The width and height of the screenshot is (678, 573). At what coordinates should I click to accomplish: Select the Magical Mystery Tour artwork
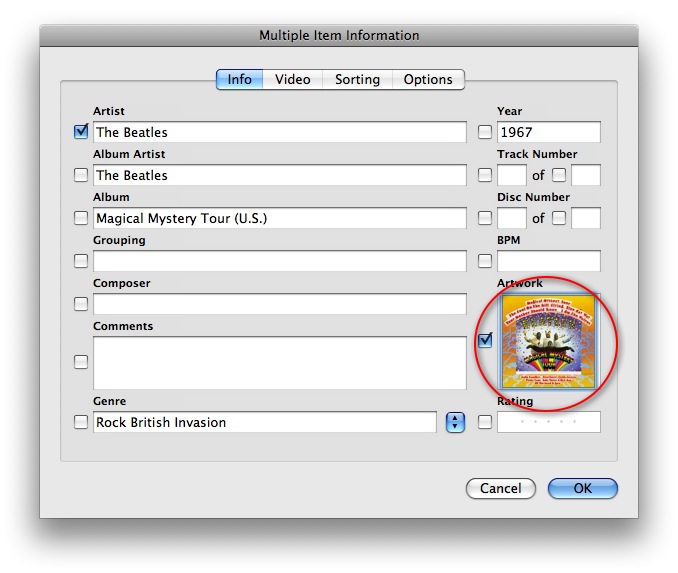(x=549, y=341)
